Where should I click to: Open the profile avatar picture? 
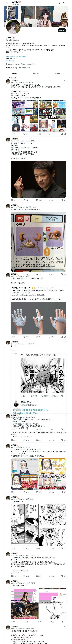(13, 27)
